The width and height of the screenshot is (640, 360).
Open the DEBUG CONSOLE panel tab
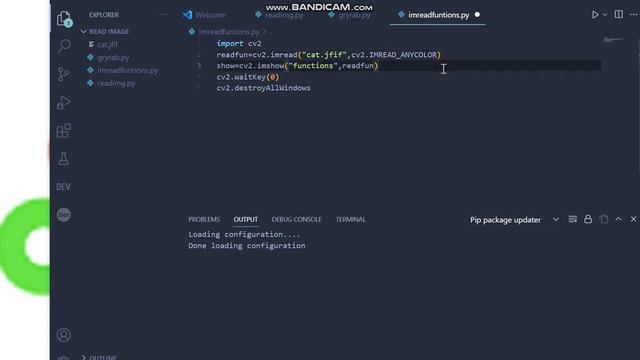coord(297,220)
